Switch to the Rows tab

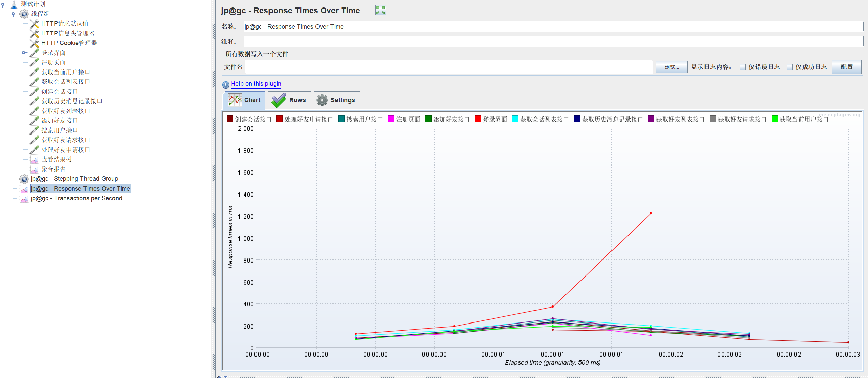(289, 100)
